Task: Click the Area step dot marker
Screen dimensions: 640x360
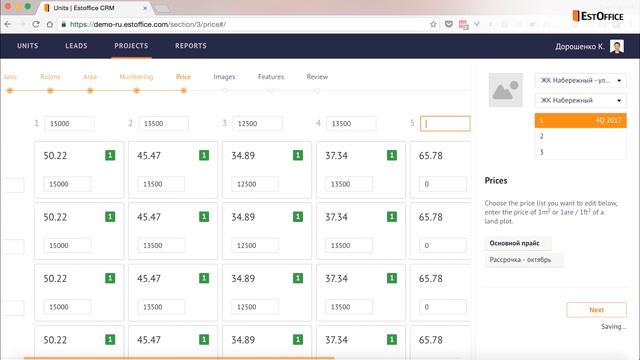Action: pos(90,91)
